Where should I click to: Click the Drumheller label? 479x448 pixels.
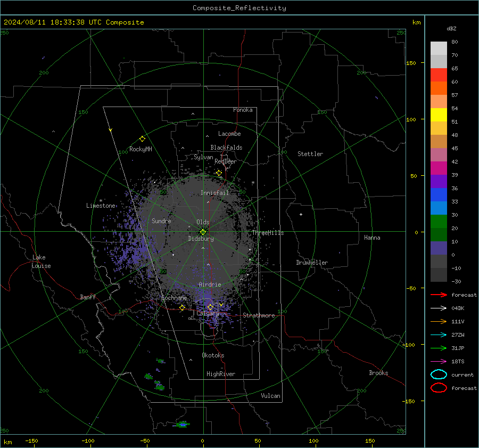312,263
